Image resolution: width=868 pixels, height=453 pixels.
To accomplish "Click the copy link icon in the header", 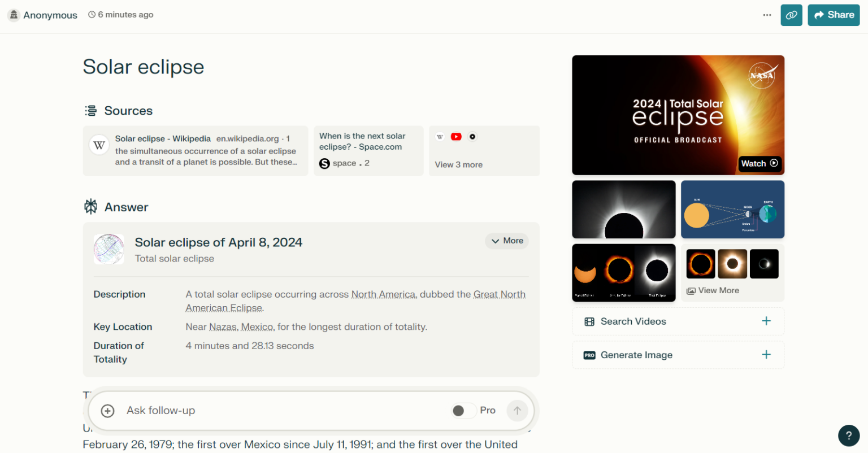I will pos(791,15).
